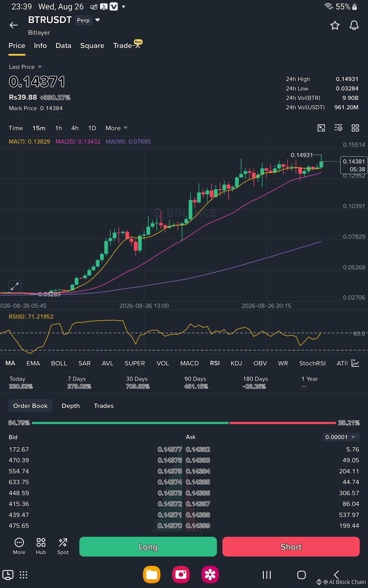The image size is (368, 588).
Task: Open the Hub icon
Action: [x=41, y=546]
